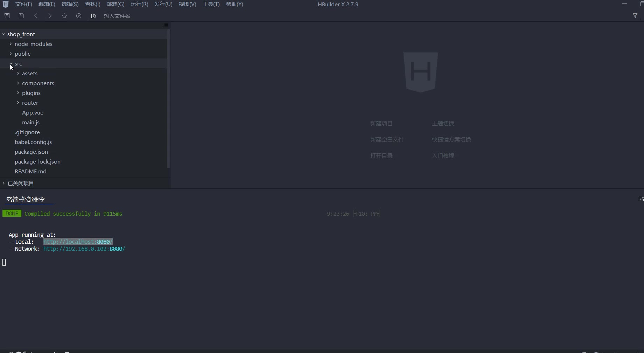Click the file search icon

pyautogui.click(x=93, y=16)
